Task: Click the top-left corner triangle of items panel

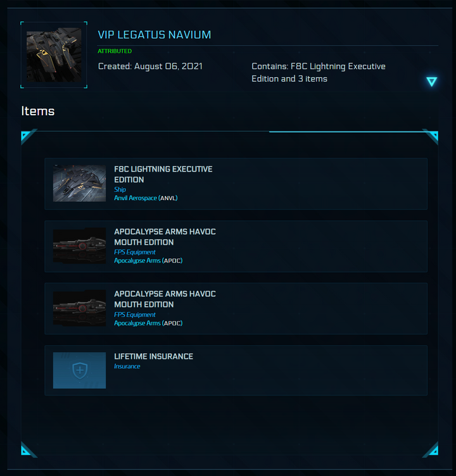Action: point(27,136)
